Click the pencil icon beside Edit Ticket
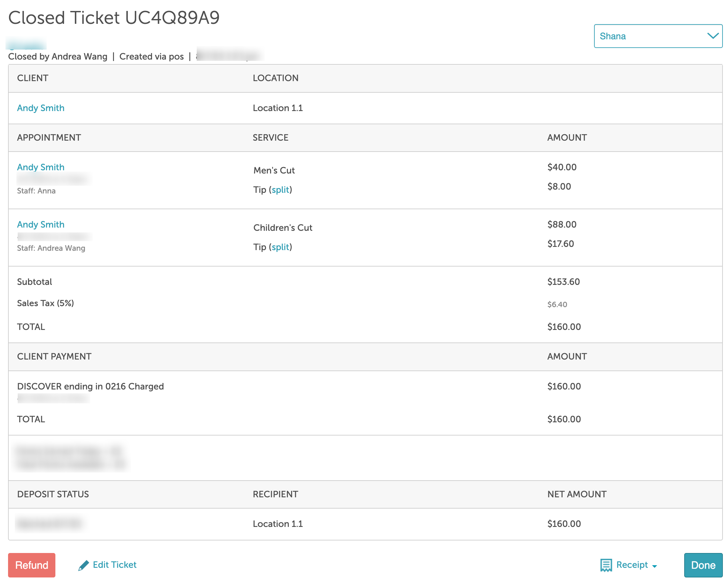This screenshot has height=581, width=728. (83, 565)
